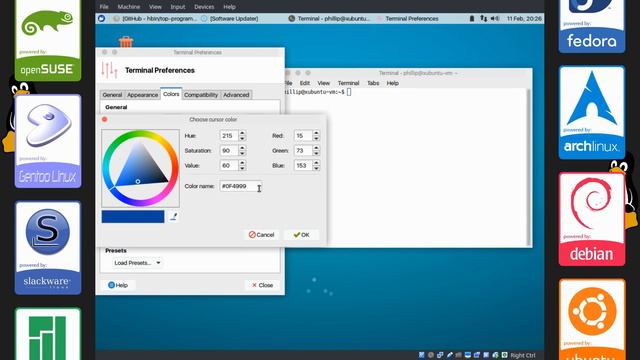Click the Saturation field showing 90
The height and width of the screenshot is (360, 640).
pos(229,151)
